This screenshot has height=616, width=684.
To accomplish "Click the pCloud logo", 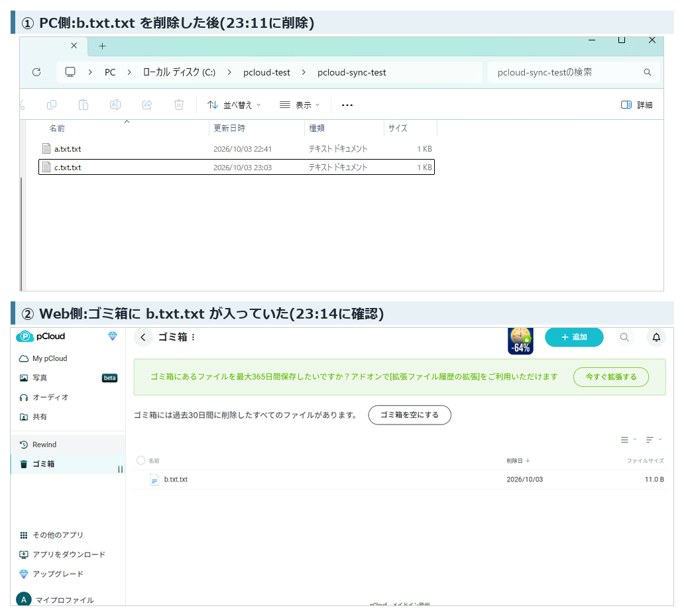I will [40, 336].
